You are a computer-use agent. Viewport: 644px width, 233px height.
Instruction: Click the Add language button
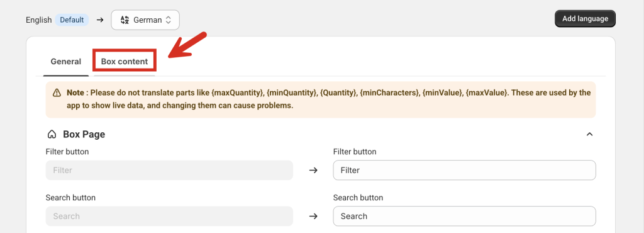click(585, 18)
